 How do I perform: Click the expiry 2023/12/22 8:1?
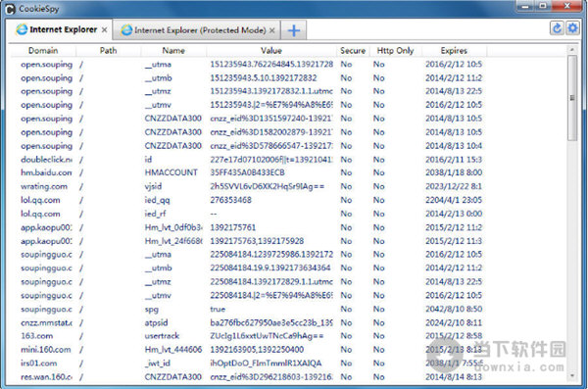tap(454, 186)
